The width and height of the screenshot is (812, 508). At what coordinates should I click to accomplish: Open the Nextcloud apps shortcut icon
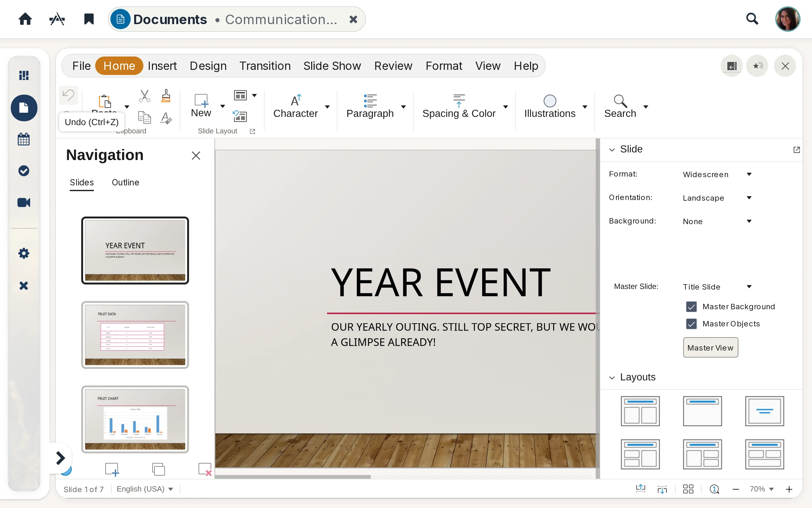[x=57, y=19]
